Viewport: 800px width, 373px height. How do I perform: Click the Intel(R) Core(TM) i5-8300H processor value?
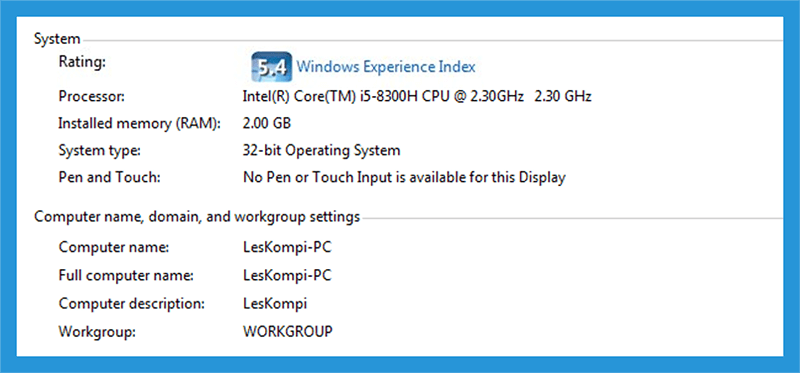417,96
